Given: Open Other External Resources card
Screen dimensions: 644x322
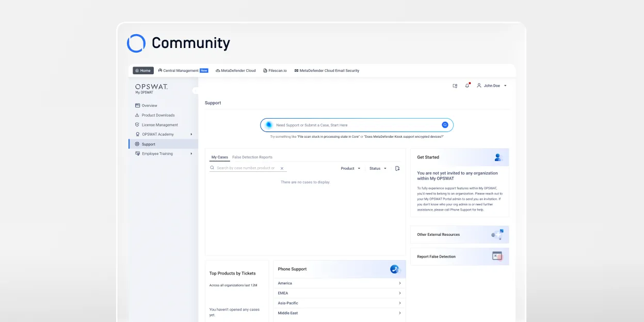Looking at the screenshot, I should [x=459, y=234].
